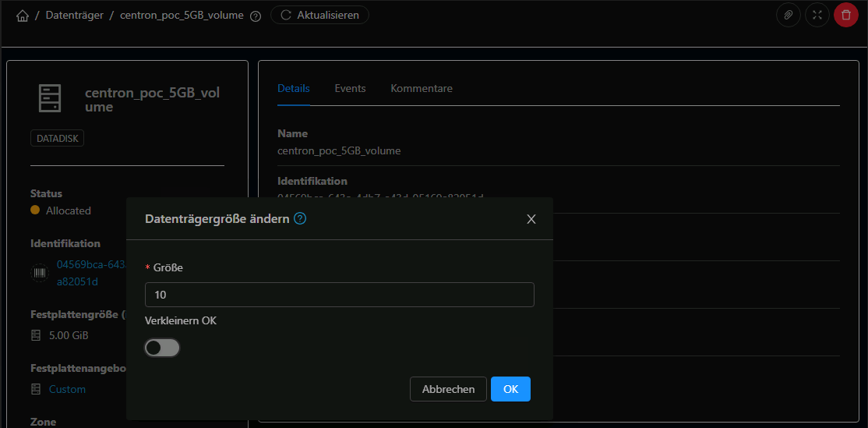Click the large datadisk icon in the left card
Screen dimensions: 868x428
point(50,98)
